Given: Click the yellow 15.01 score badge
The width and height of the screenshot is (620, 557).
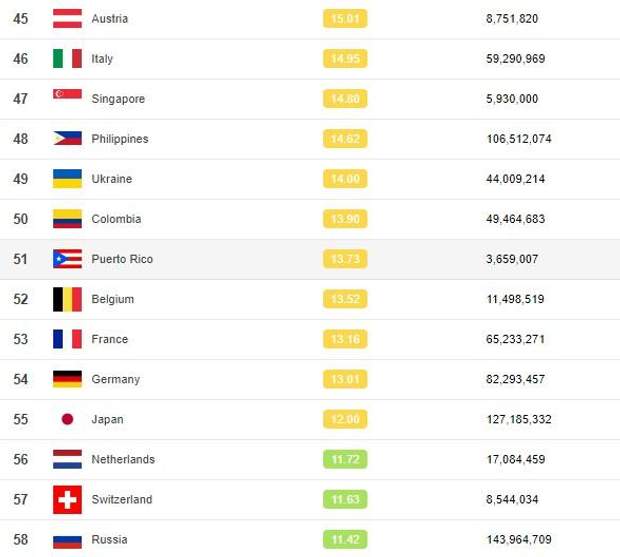Looking at the screenshot, I should [x=345, y=19].
